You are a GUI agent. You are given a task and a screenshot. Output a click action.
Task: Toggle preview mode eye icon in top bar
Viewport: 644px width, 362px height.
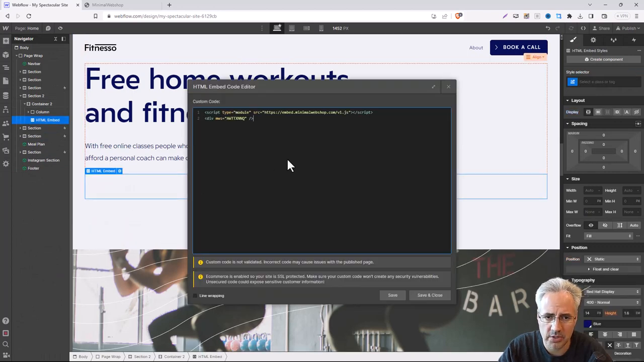coord(60,28)
